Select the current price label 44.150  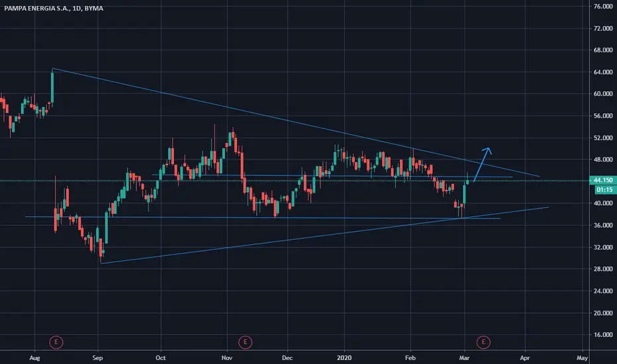pyautogui.click(x=603, y=180)
